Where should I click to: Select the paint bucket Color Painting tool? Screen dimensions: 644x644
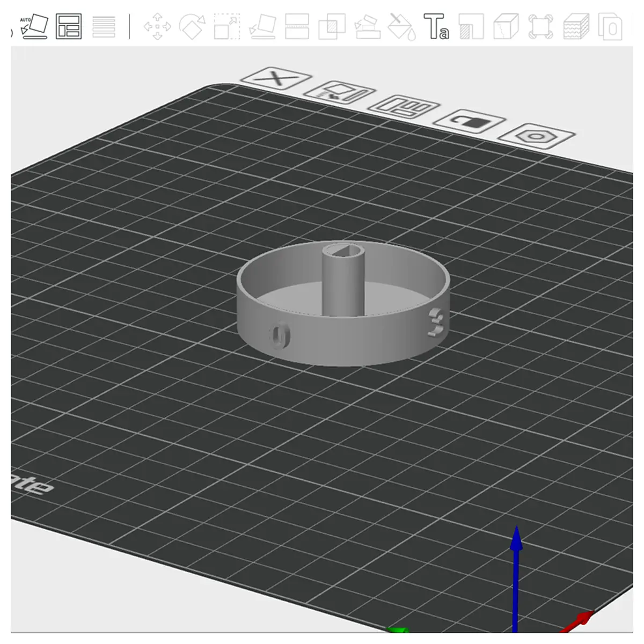(402, 27)
